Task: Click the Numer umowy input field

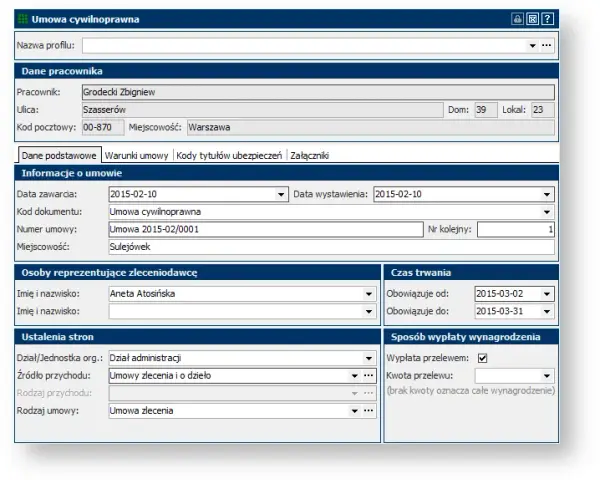Action: point(266,230)
